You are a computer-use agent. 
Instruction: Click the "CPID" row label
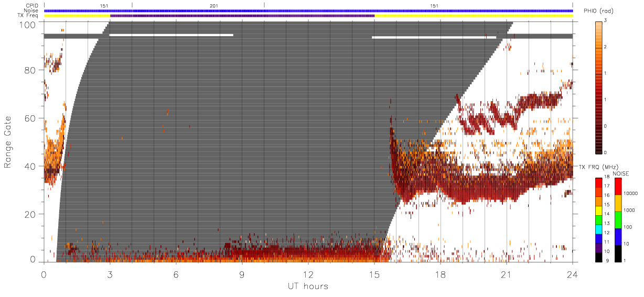32,5
